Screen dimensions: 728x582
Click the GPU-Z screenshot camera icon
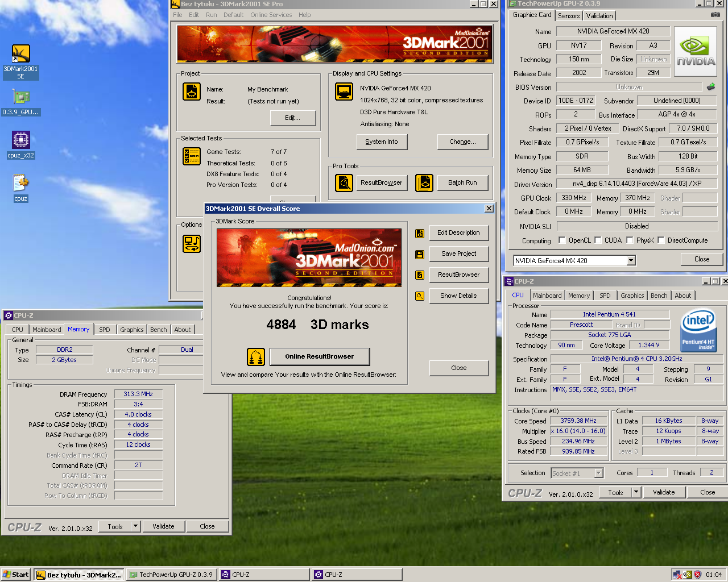pyautogui.click(x=715, y=15)
